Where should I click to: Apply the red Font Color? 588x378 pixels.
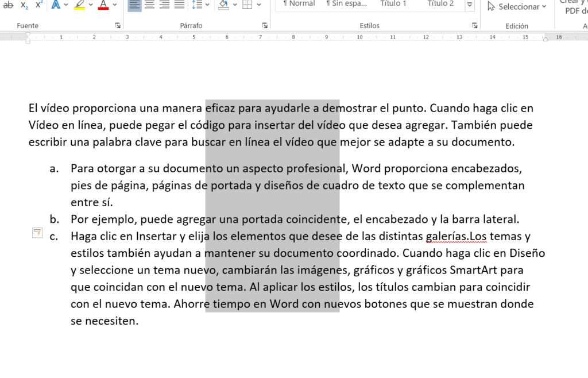tap(103, 6)
